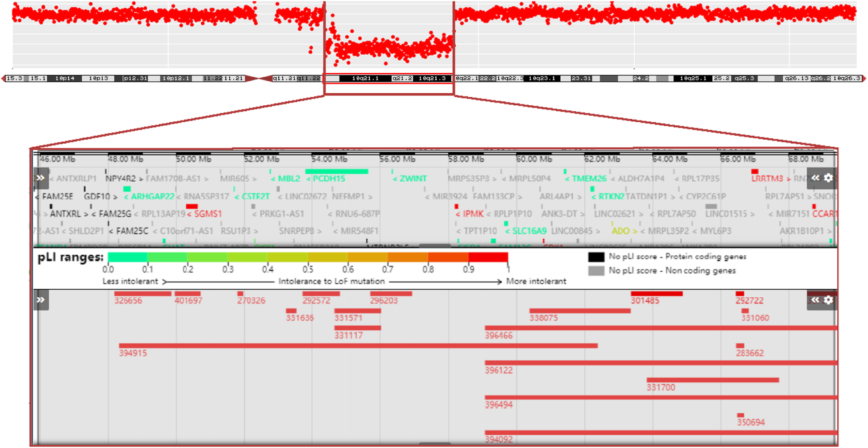Image resolution: width=868 pixels, height=448 pixels.
Task: Click the 10p12.1 chromosome band
Action: pos(176,79)
